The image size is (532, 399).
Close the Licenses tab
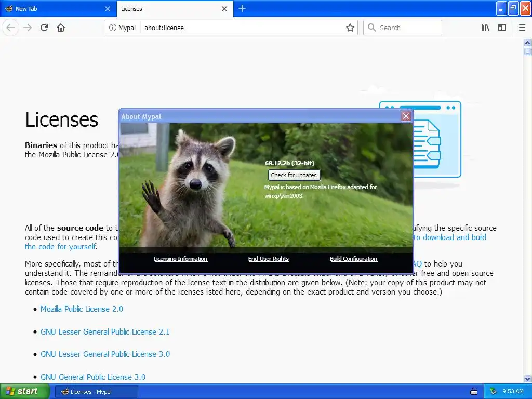[x=224, y=9]
